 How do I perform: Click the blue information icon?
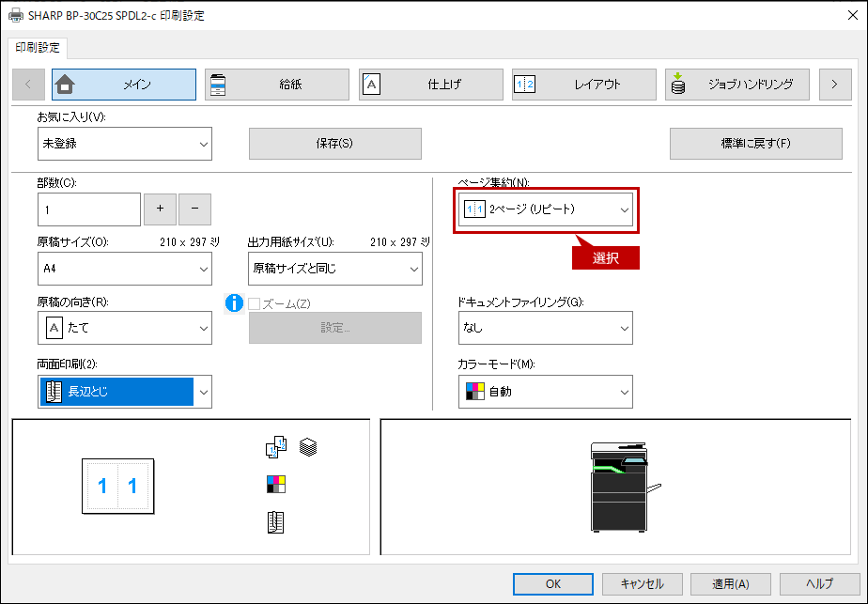pos(234,303)
